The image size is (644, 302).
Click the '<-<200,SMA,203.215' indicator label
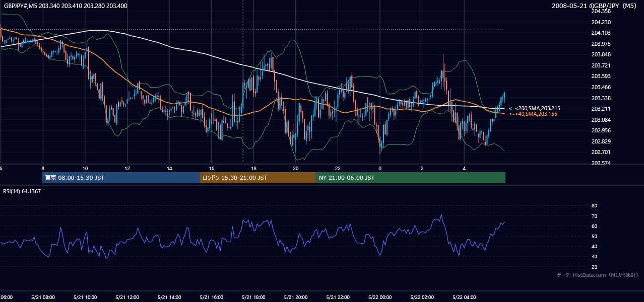(535, 108)
